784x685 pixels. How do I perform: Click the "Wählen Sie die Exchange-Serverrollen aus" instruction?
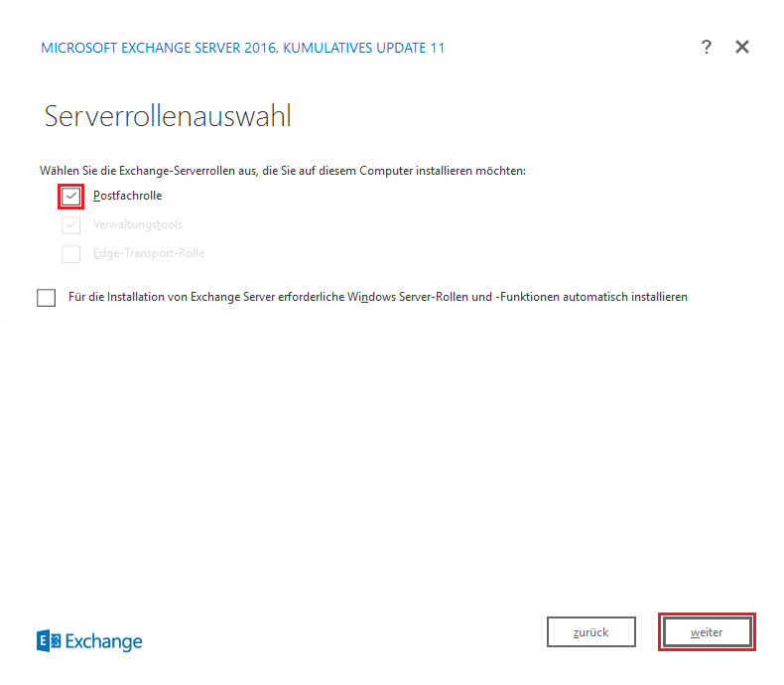click(282, 171)
